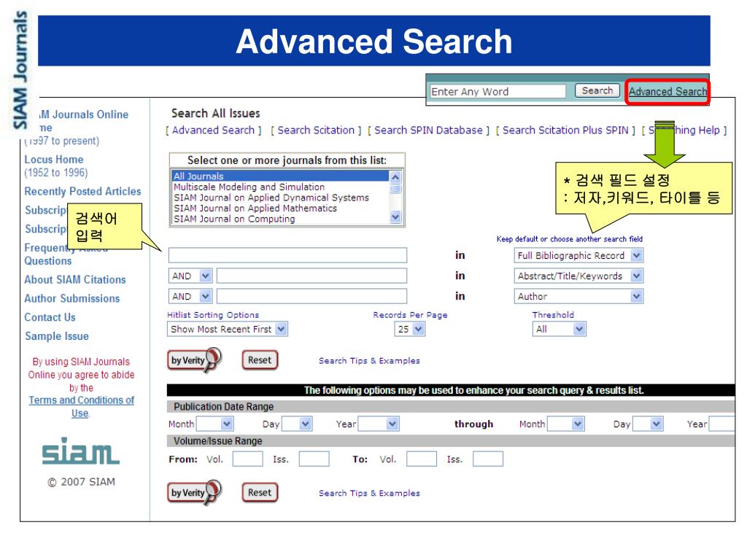Image resolution: width=747 pixels, height=560 pixels.
Task: Click the From Iss. input field
Action: coord(314,459)
